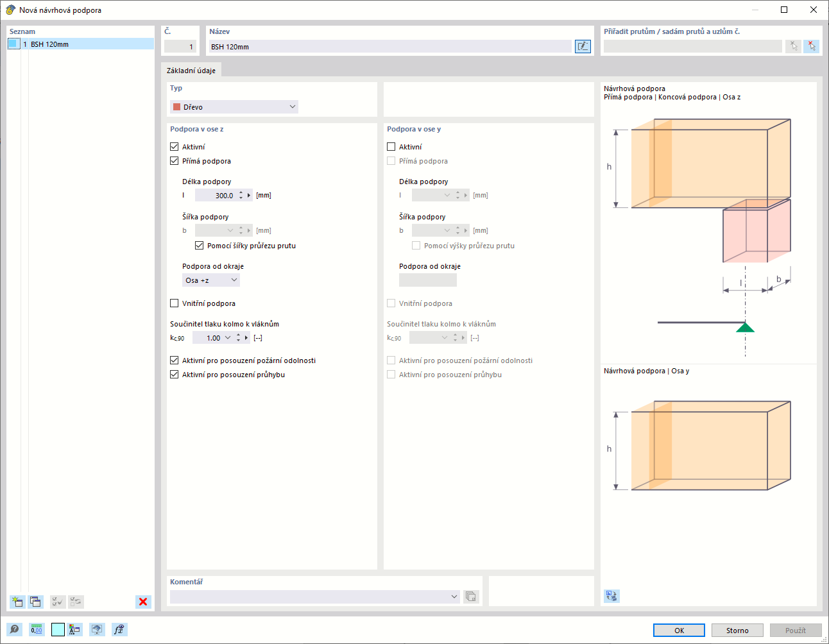Enable Vnitřní podpora for the z axis
This screenshot has width=829, height=644.
pos(175,303)
